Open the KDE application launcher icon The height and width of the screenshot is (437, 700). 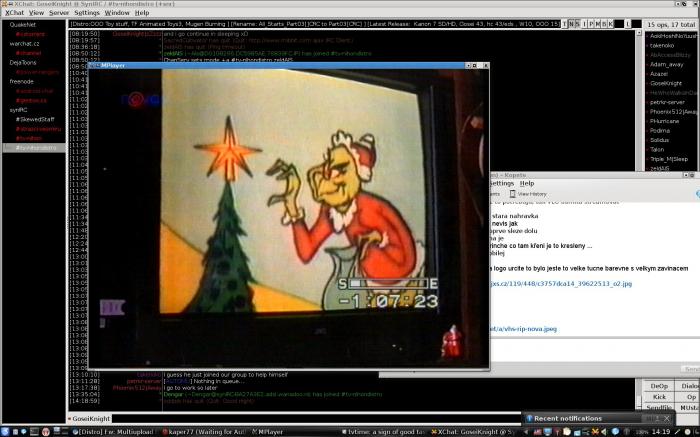5,432
